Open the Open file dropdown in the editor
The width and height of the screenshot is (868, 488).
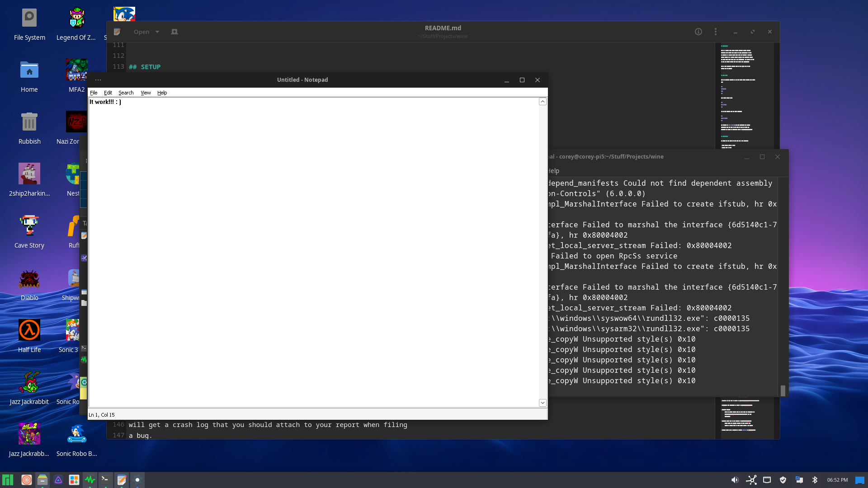click(x=146, y=32)
